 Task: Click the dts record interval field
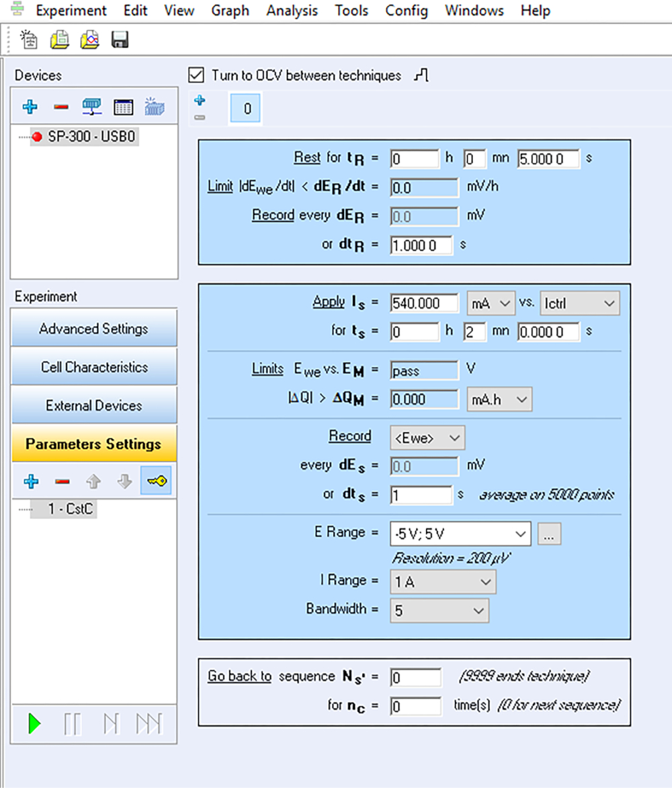[x=421, y=496]
